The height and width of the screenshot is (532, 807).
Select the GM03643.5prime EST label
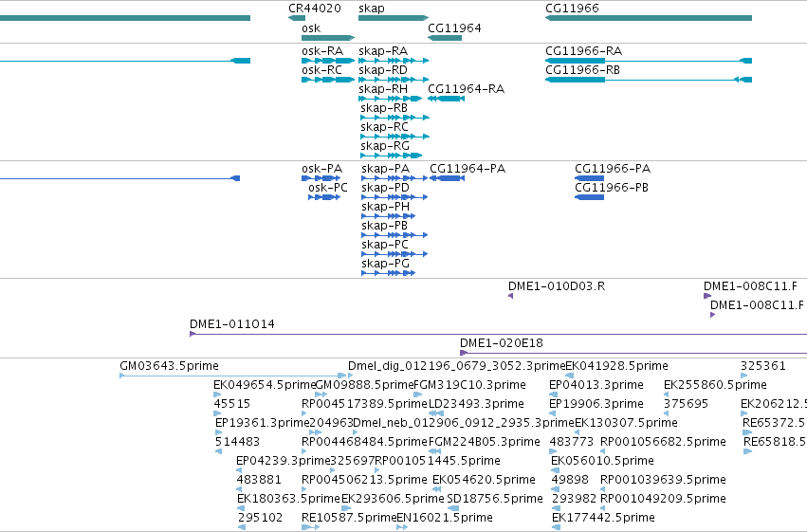click(170, 366)
